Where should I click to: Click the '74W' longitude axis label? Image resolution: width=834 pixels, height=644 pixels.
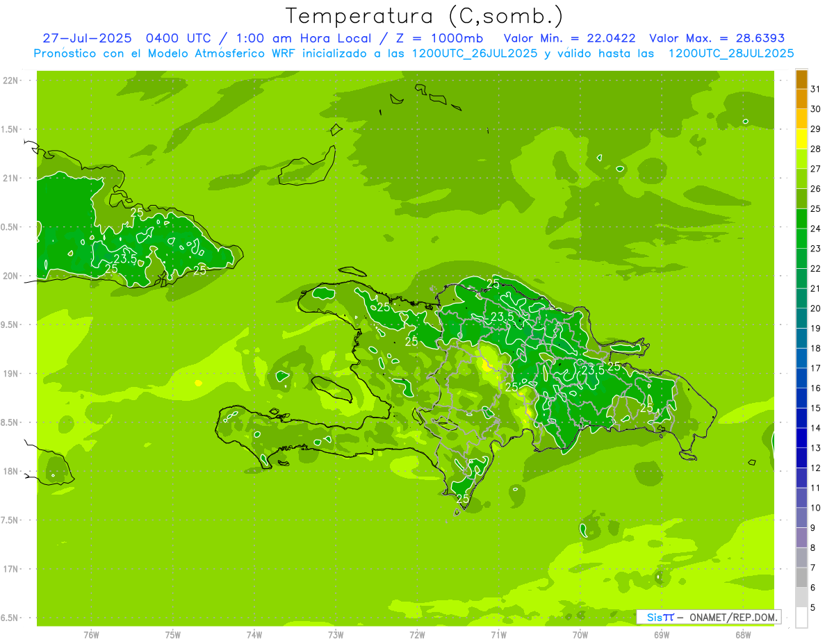click(254, 634)
